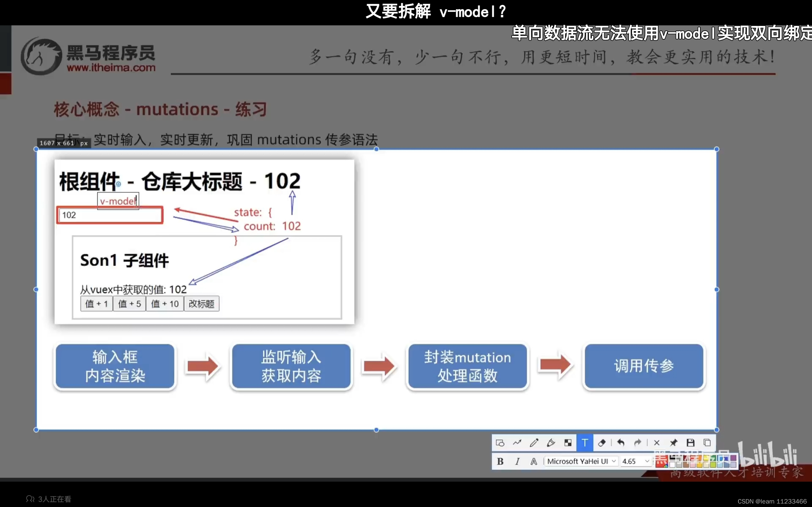Toggle italic text formatting
Image resolution: width=812 pixels, height=507 pixels.
coord(517,461)
